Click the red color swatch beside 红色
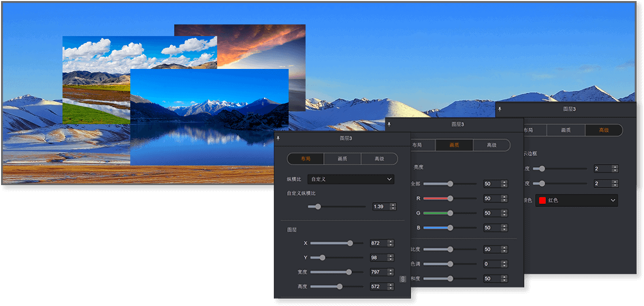644x306 pixels. 542,200
